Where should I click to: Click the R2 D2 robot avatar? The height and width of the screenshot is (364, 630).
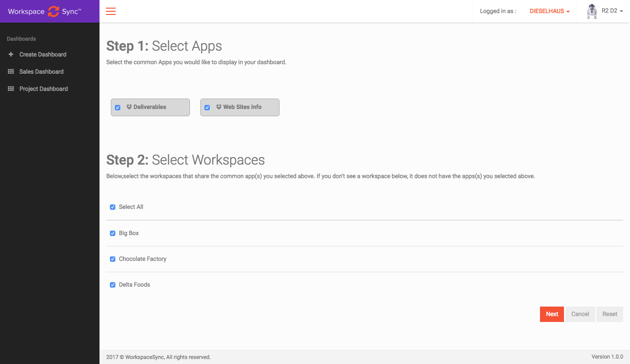592,11
